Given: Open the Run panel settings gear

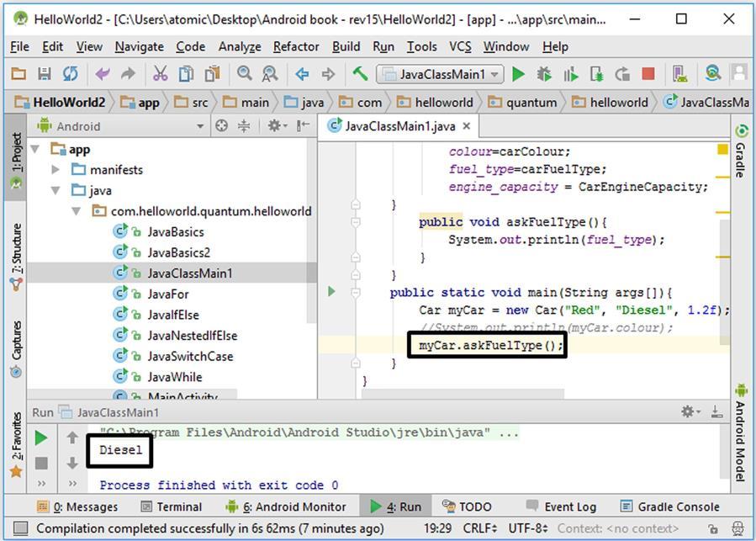Looking at the screenshot, I should [x=690, y=411].
